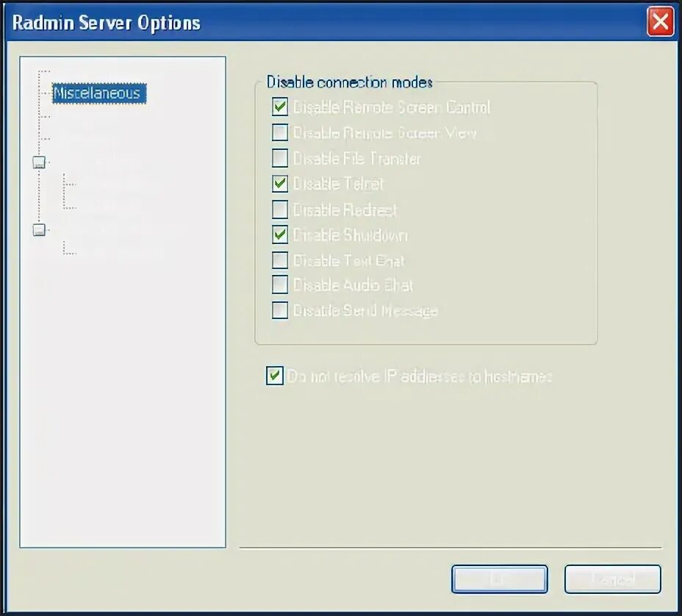Select Miscellaneous in the options tree
Image resolution: width=682 pixels, height=616 pixels.
(x=99, y=93)
